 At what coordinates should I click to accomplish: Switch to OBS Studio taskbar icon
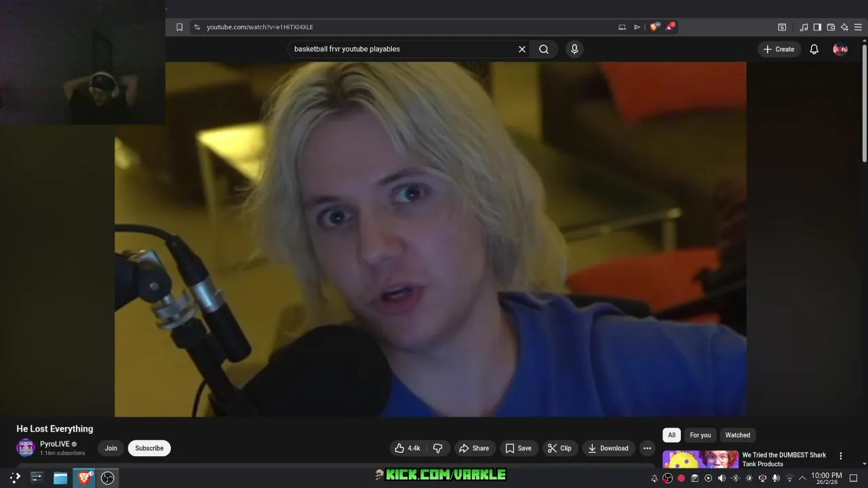coord(107,478)
